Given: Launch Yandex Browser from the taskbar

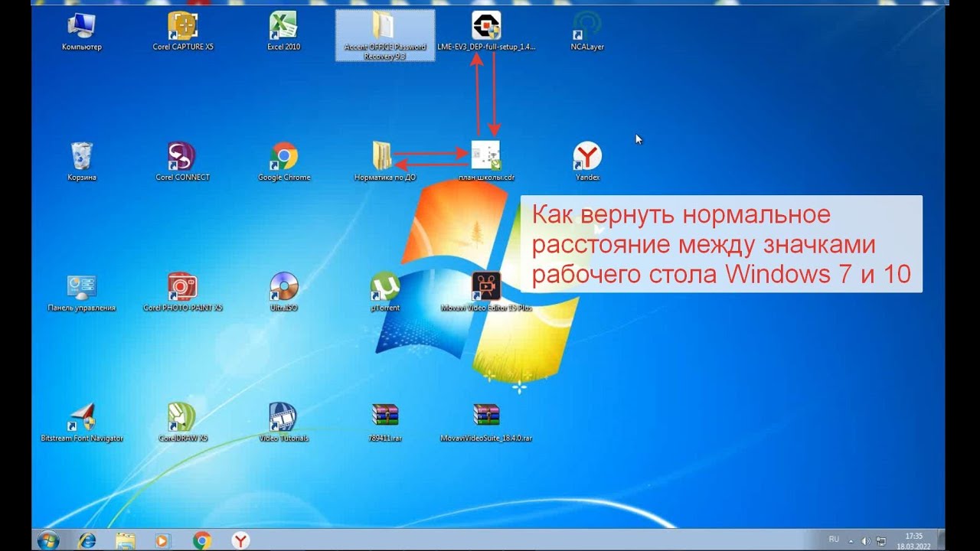Looking at the screenshot, I should (x=240, y=540).
